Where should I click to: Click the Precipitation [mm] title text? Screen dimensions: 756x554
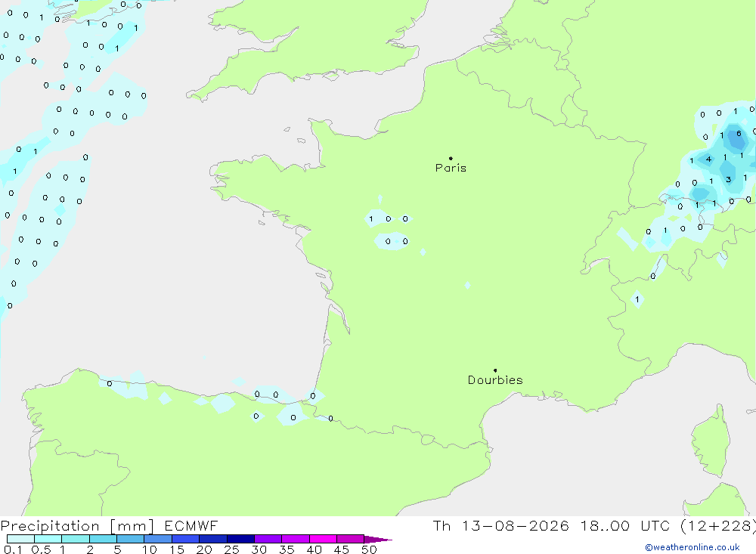coord(77,526)
